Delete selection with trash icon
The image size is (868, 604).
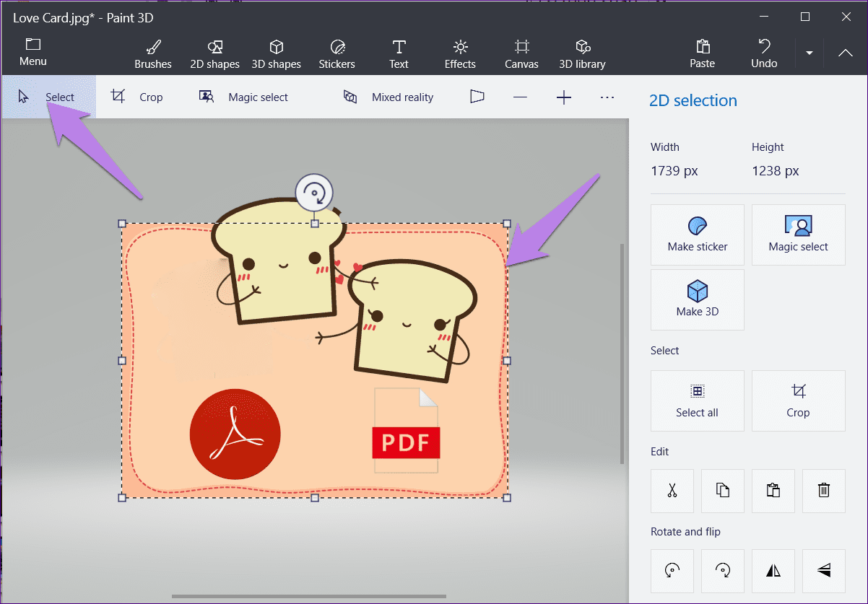click(x=824, y=491)
